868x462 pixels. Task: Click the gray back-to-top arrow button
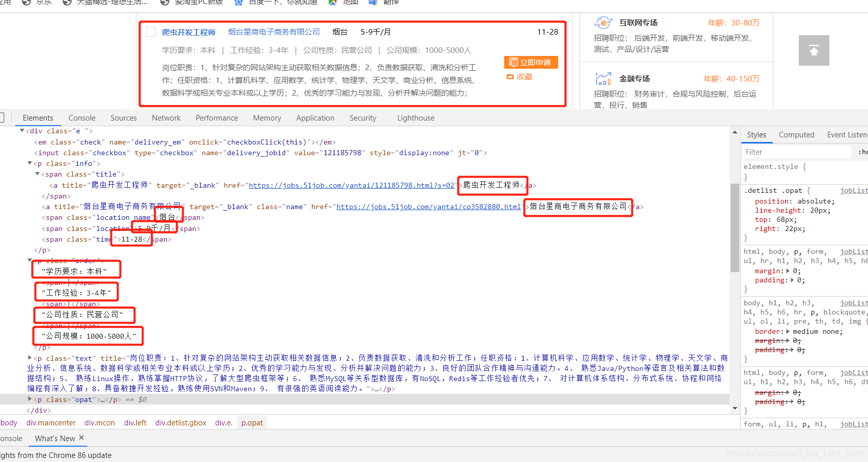pos(814,50)
